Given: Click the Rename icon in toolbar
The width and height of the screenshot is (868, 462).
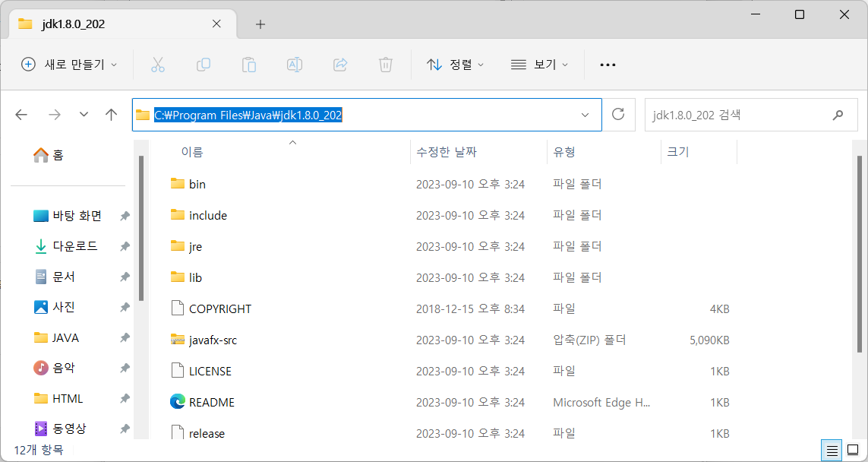Looking at the screenshot, I should click(x=295, y=65).
